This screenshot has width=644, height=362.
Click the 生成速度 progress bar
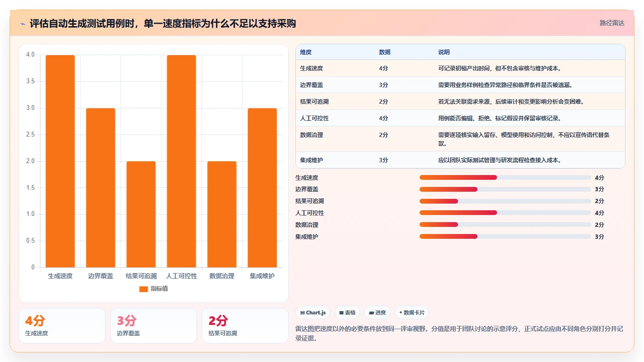tap(505, 177)
